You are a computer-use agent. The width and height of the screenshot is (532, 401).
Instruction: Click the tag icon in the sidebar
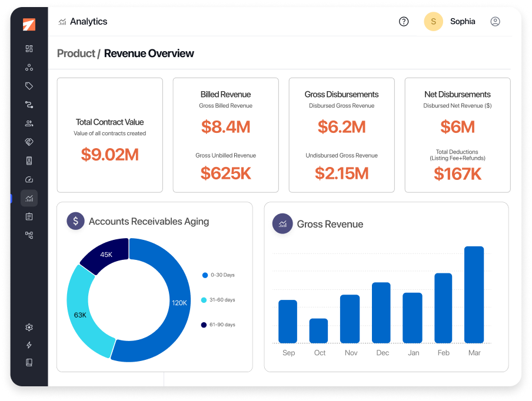point(29,85)
